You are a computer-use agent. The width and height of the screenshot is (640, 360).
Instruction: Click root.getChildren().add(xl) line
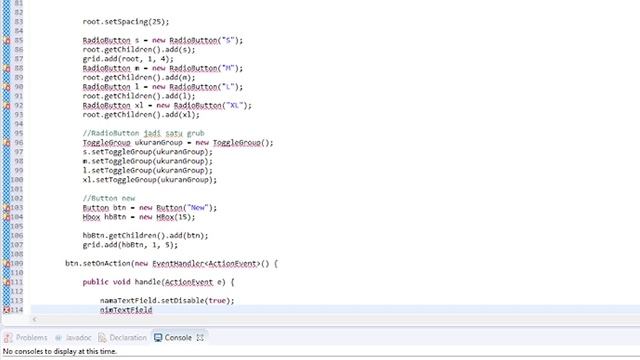click(141, 115)
